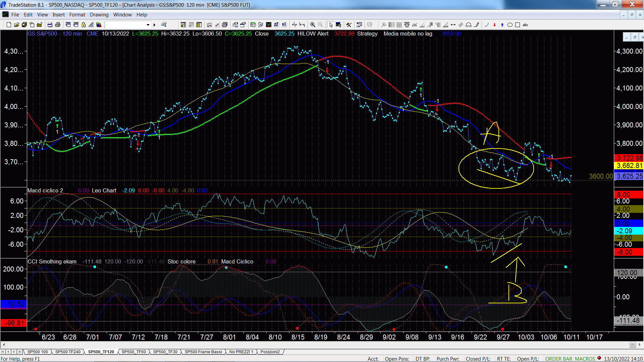Click the 3,682.81 yellow price label
The height and width of the screenshot is (362, 644).
pos(629,166)
